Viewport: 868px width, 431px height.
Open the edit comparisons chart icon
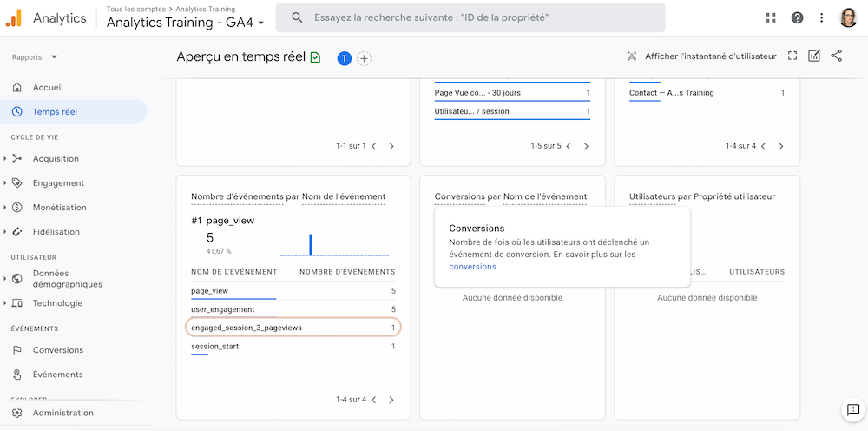pyautogui.click(x=814, y=56)
